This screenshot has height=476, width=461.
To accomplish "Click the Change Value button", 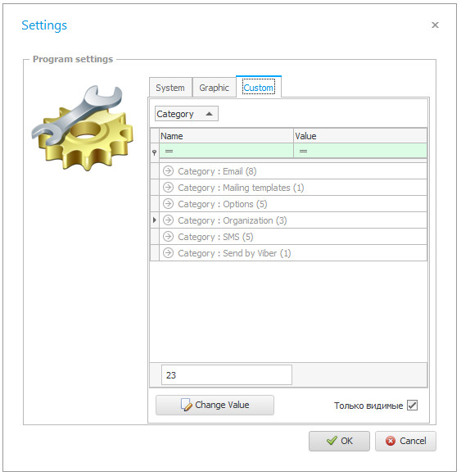I will [215, 405].
